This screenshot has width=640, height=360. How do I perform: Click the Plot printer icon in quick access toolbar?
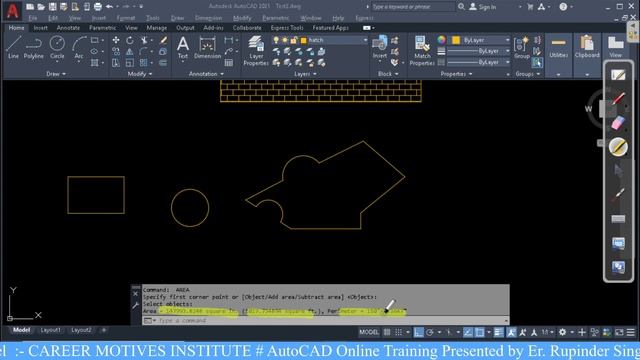pos(98,7)
